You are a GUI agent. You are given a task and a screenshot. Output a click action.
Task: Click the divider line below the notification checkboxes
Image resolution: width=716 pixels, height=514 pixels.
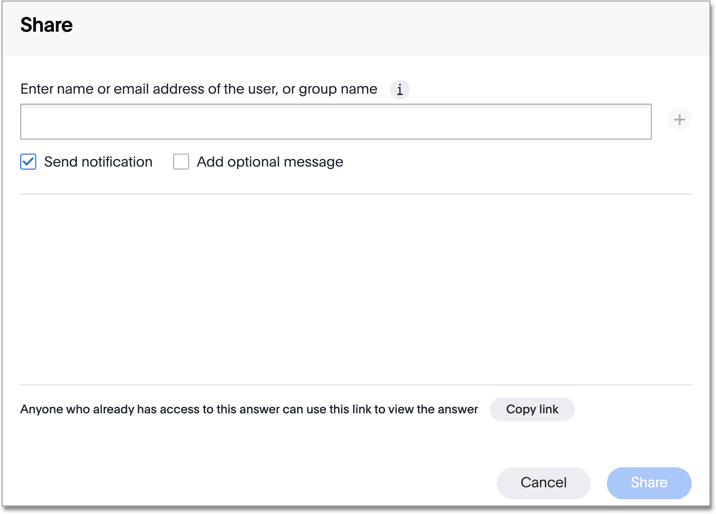tap(355, 194)
